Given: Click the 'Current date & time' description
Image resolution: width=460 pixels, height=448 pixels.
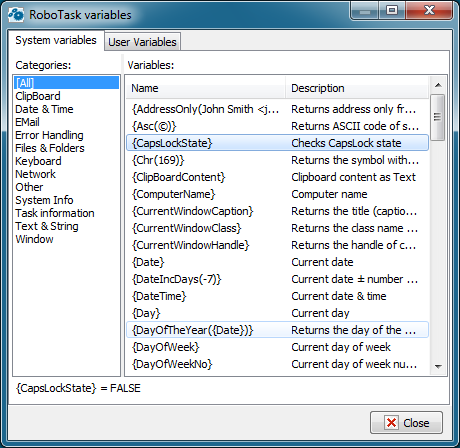Looking at the screenshot, I should pyautogui.click(x=339, y=296).
